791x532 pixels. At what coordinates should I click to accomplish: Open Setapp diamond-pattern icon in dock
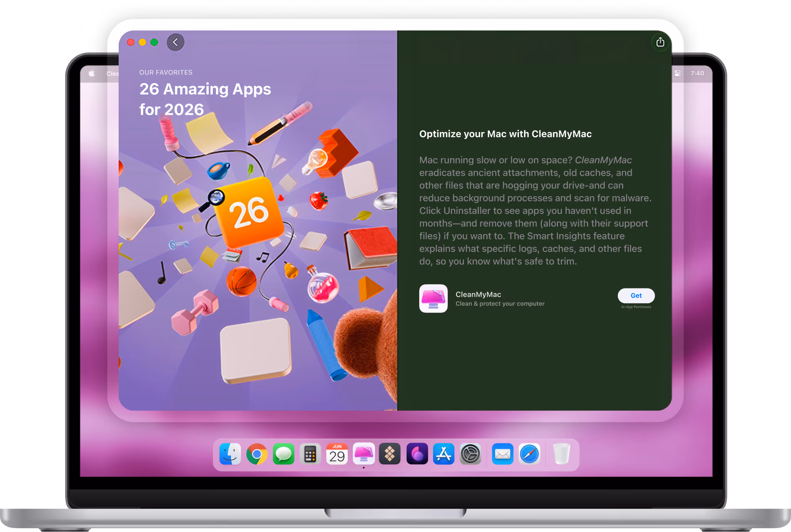(x=390, y=454)
